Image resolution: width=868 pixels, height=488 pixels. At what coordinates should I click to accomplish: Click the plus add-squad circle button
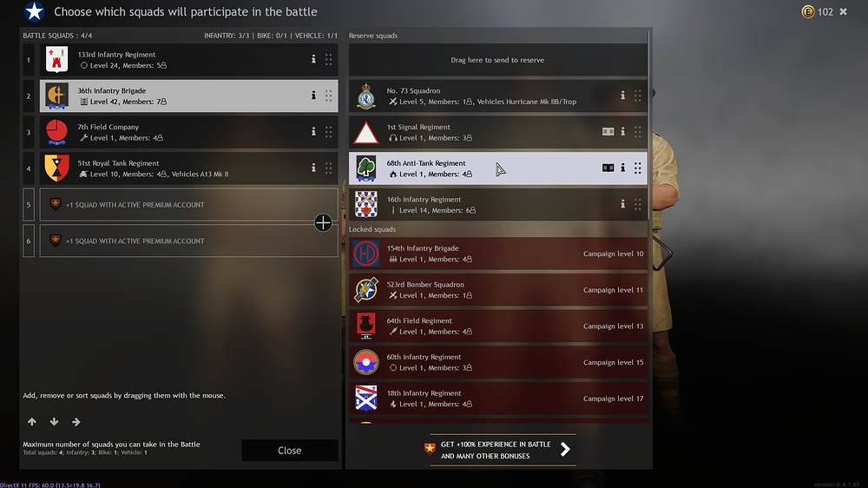(x=323, y=222)
